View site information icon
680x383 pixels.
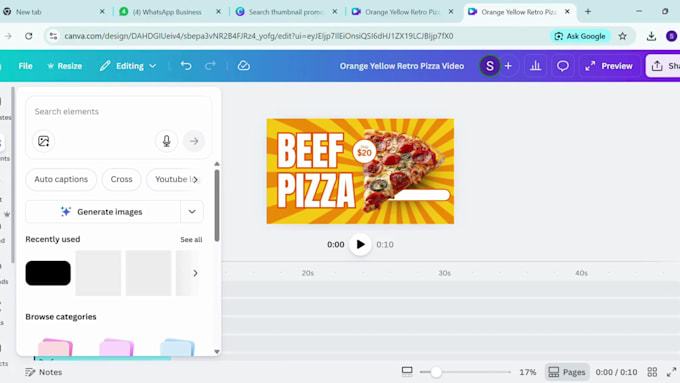[x=53, y=36]
